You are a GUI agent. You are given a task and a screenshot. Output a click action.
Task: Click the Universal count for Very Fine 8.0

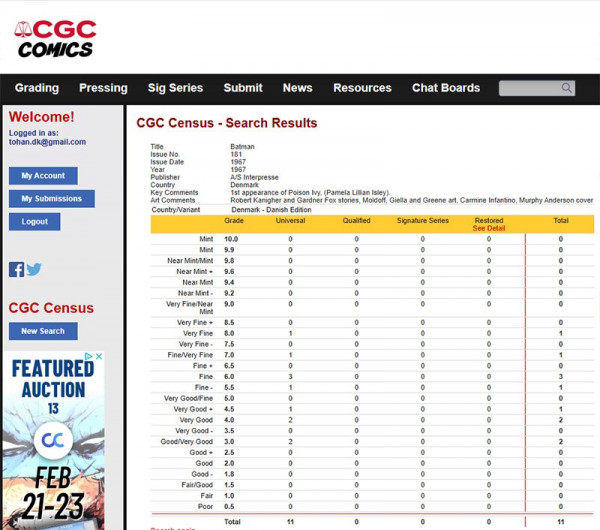[x=290, y=333]
